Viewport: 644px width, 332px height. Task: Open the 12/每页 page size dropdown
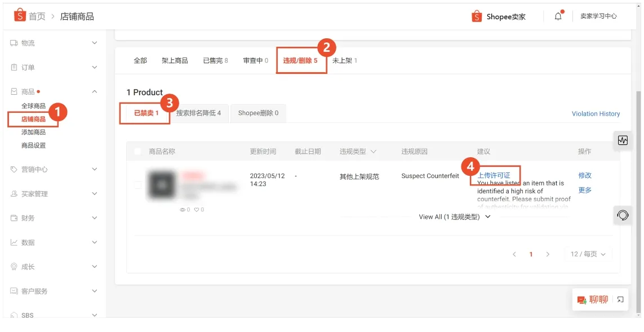pos(588,254)
